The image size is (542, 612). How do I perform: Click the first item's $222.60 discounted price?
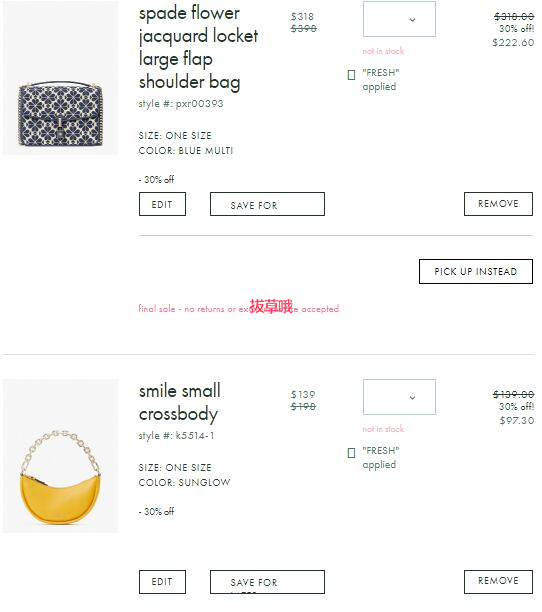coord(513,43)
